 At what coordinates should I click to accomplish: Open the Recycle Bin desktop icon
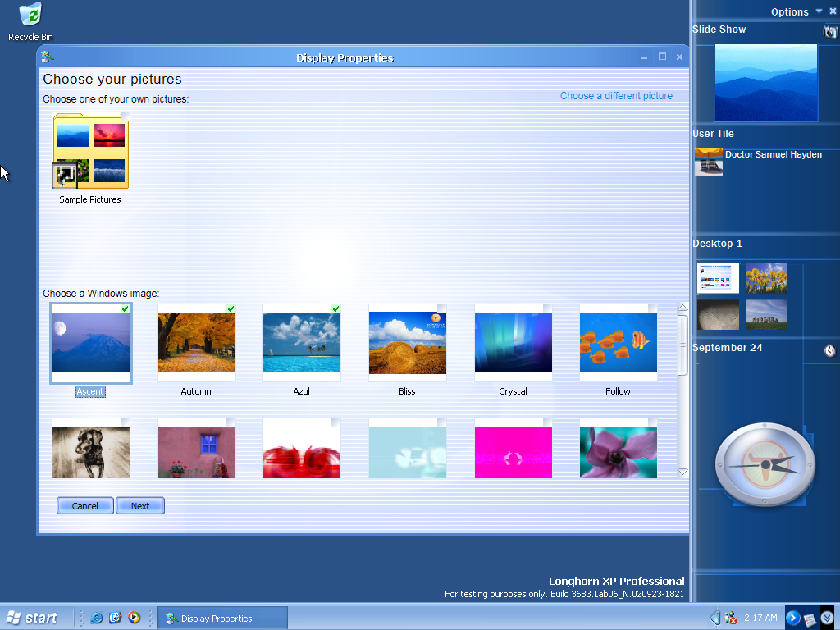[x=30, y=21]
